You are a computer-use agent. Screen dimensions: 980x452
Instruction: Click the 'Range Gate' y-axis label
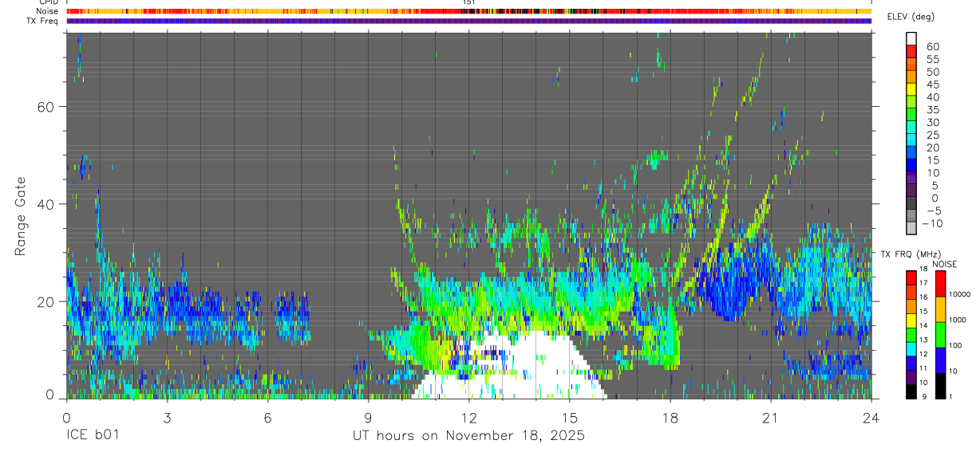point(20,215)
